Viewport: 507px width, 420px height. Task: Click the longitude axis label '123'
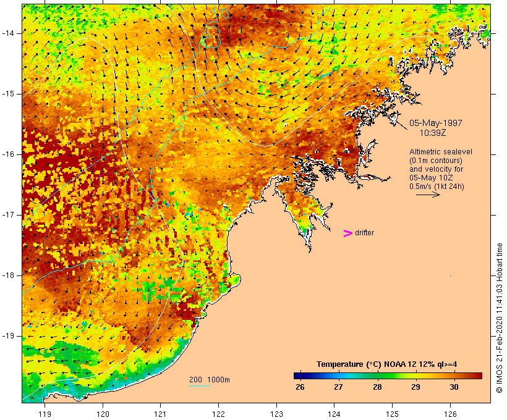coord(276,414)
